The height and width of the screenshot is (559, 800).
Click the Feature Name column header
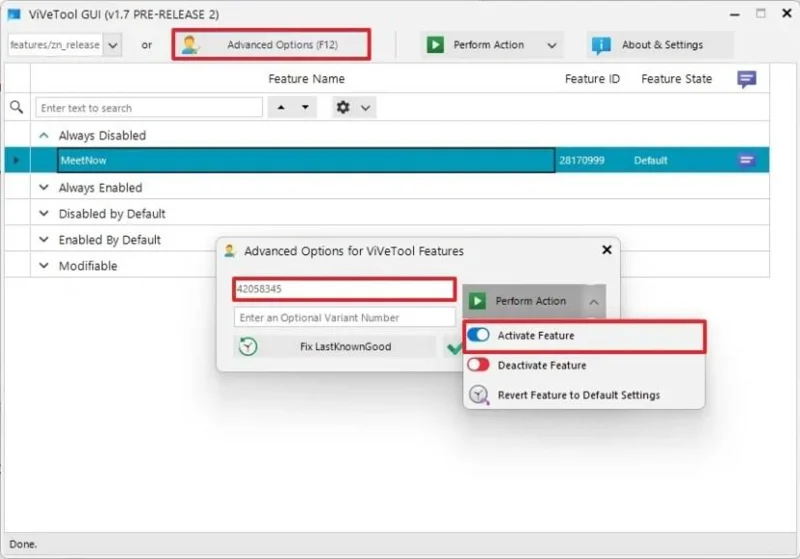pos(306,79)
